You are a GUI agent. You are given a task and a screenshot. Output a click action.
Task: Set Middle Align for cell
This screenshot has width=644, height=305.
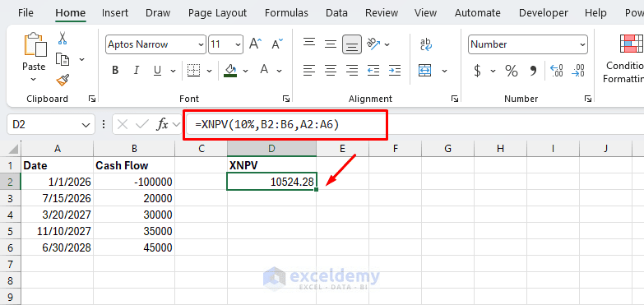point(331,44)
